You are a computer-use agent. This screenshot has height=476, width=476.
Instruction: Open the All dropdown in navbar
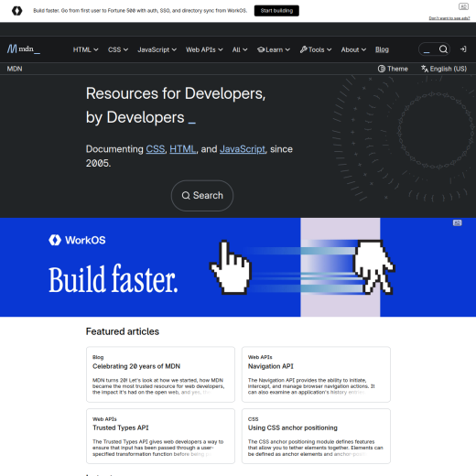240,49
